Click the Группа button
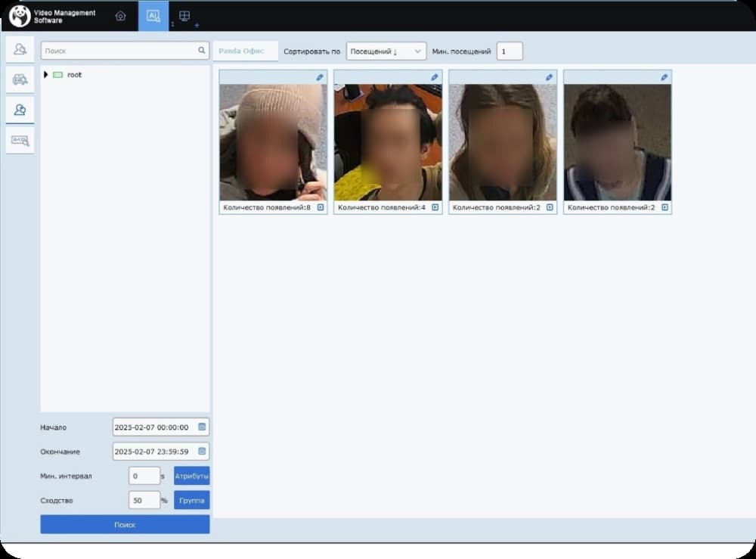Screen dimensions: 756x559 click(191, 500)
